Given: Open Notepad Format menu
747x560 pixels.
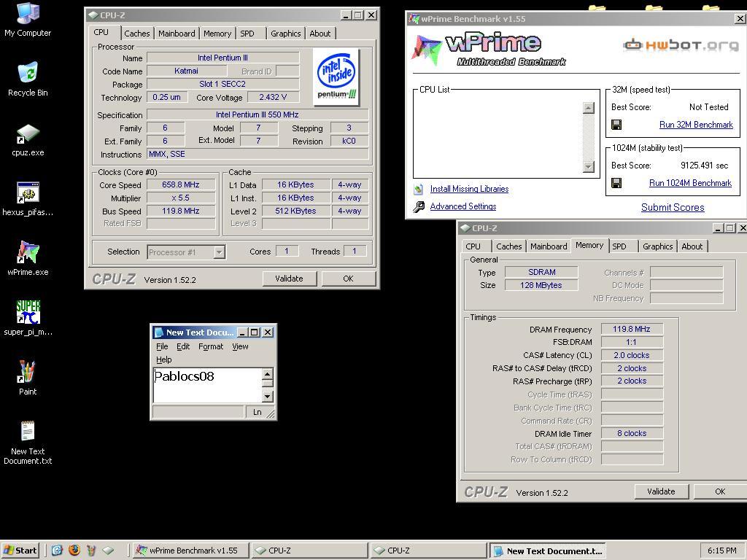Looking at the screenshot, I should (x=211, y=346).
